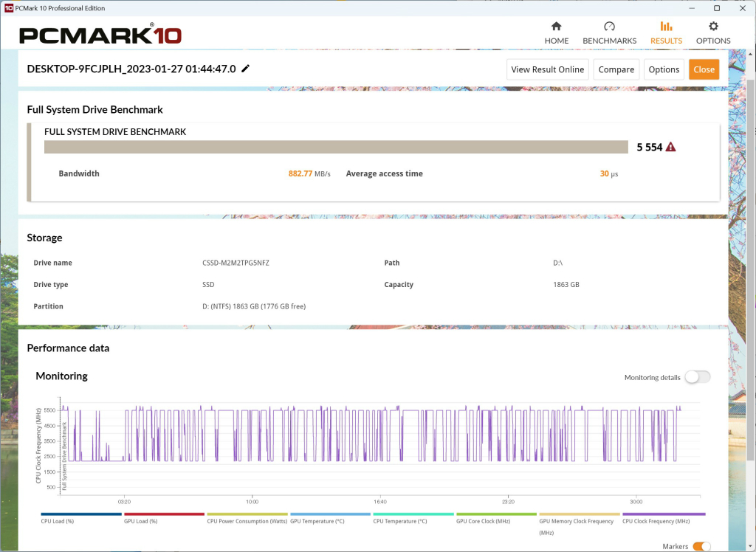756x552 pixels.
Task: Click the Path value D:\
Action: 558,263
